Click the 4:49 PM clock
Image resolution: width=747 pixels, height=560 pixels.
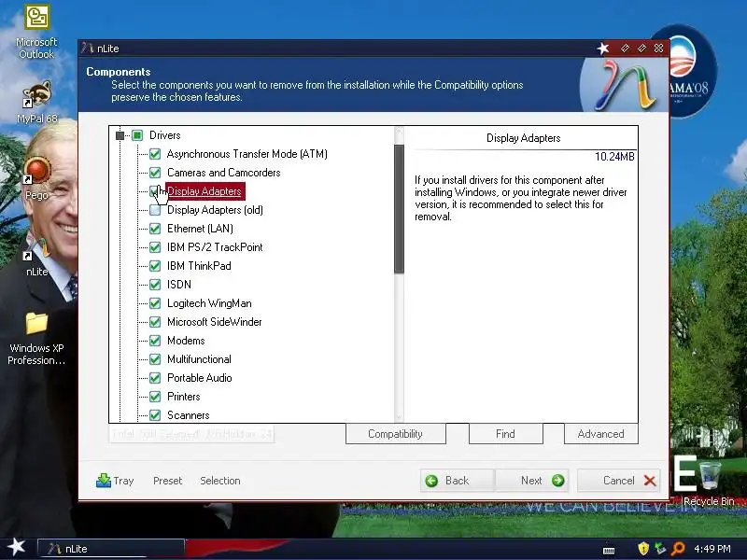712,549
